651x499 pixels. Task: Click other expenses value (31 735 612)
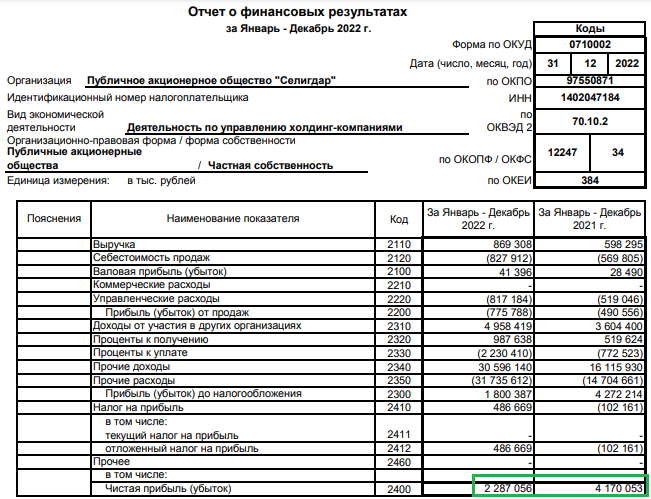coord(502,380)
